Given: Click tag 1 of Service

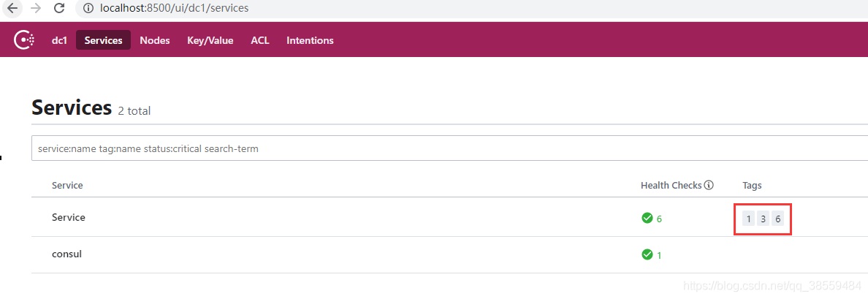Looking at the screenshot, I should coord(748,219).
